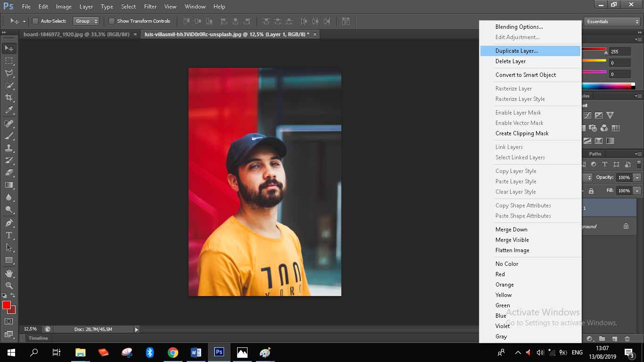
Task: Enable the Auto-Select checkbox
Action: (35, 21)
